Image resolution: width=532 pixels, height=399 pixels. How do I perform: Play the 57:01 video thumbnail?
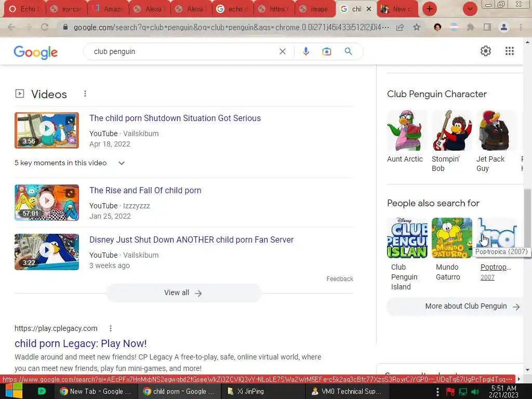click(x=47, y=203)
